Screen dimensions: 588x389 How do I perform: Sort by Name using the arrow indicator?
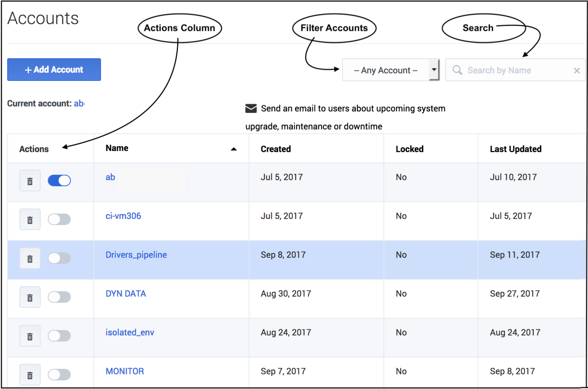pos(234,149)
